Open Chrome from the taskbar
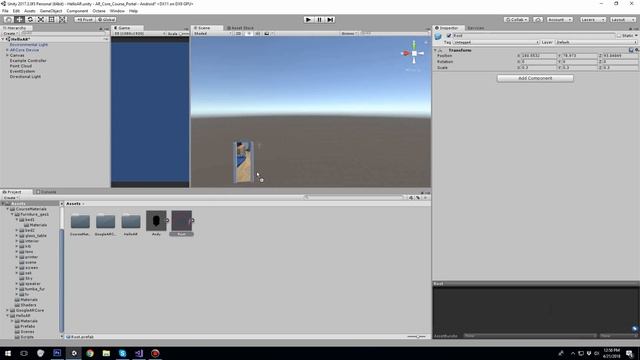Image resolution: width=640 pixels, height=360 pixels. point(90,353)
